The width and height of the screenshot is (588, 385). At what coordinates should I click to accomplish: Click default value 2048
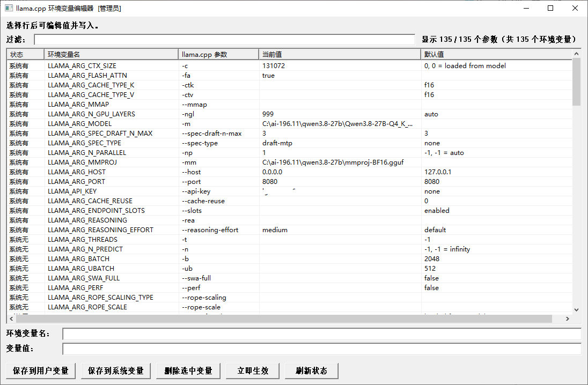(432, 258)
